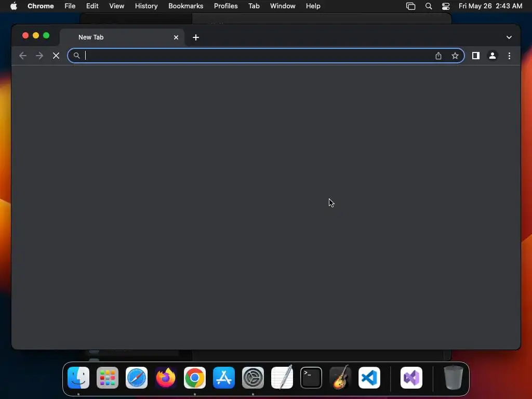The image size is (532, 399).
Task: Open the Tab menu
Action: tap(254, 6)
